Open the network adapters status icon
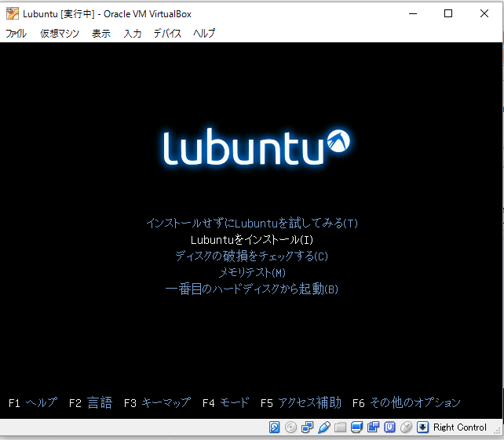 click(x=307, y=427)
